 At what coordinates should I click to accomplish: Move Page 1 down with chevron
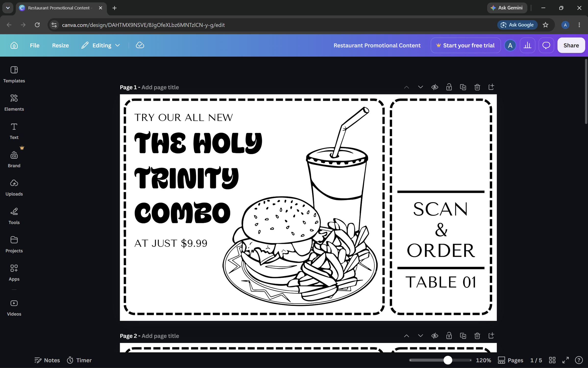[x=420, y=87]
